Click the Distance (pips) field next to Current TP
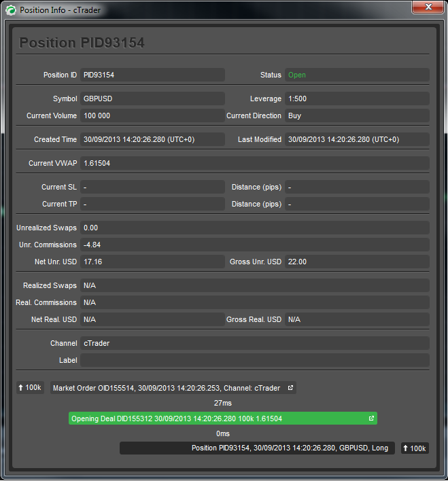 tap(357, 204)
